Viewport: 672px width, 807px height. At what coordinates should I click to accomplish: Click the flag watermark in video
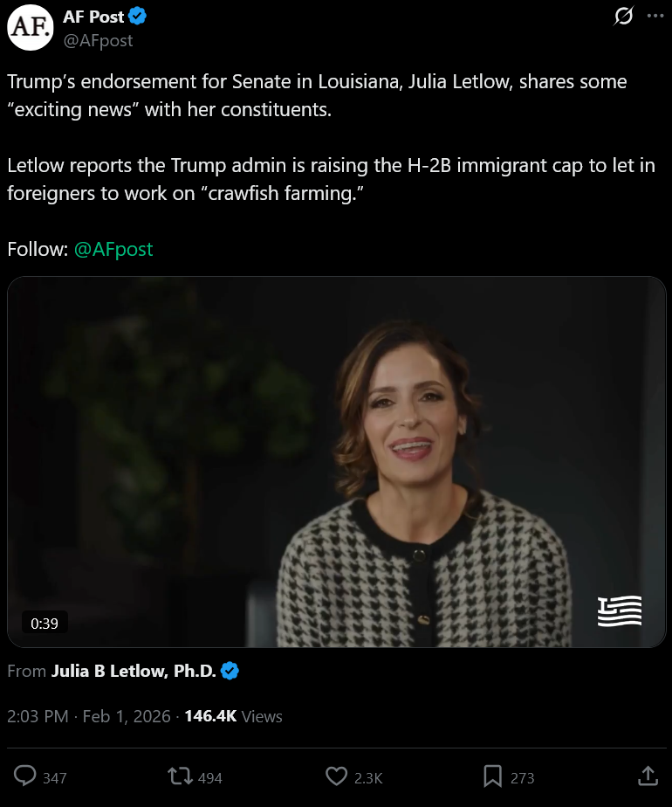(x=620, y=610)
